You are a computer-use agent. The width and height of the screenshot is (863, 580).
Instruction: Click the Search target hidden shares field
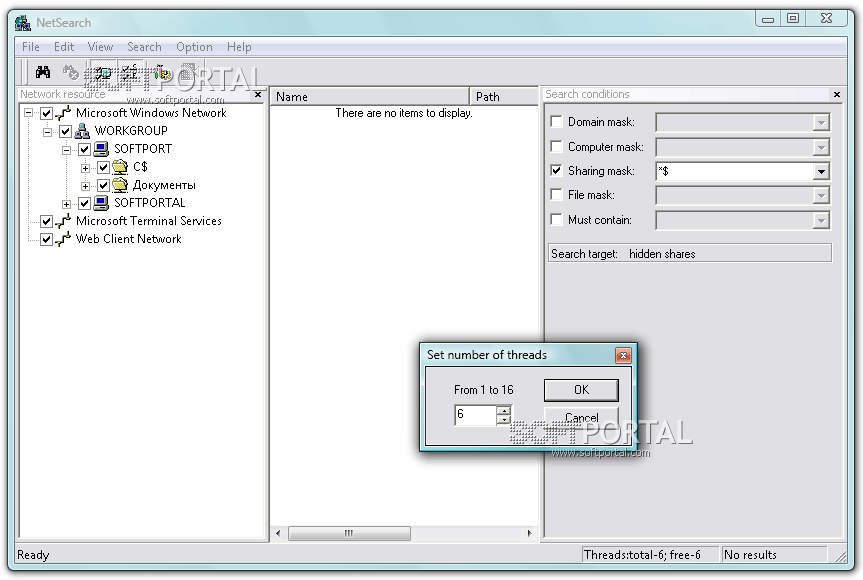[x=690, y=254]
